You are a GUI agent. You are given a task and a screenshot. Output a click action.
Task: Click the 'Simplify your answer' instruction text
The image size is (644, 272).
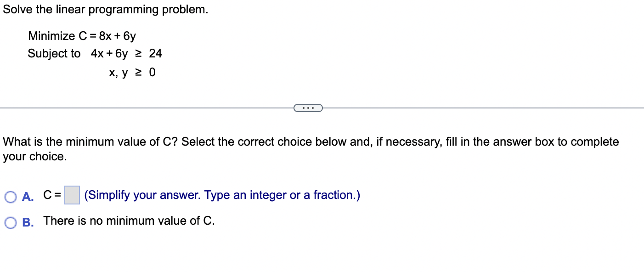[221, 195]
